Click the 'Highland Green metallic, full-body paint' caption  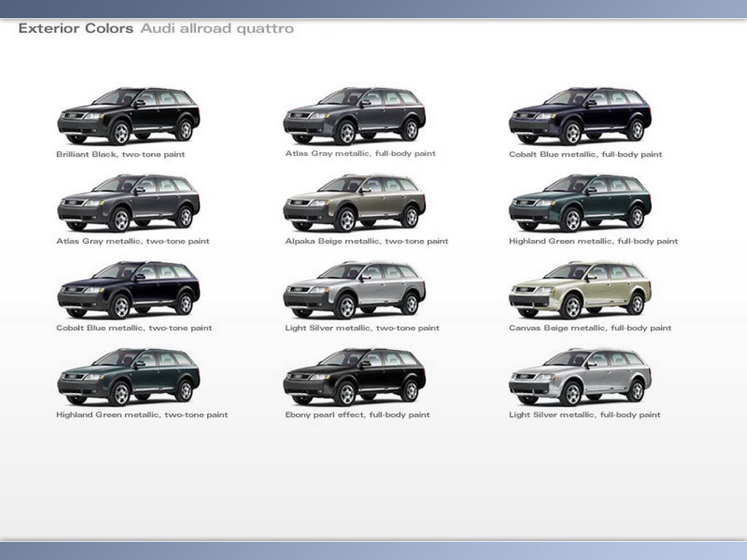coord(594,241)
